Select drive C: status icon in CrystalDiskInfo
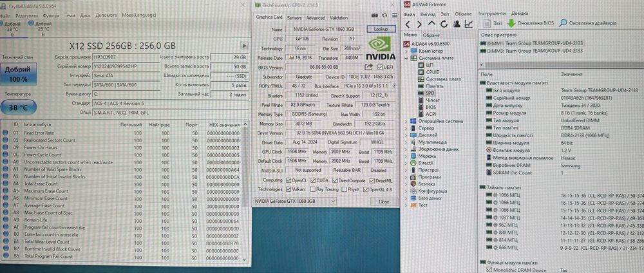Image resolution: width=644 pixels, height=273 pixels. point(2,24)
